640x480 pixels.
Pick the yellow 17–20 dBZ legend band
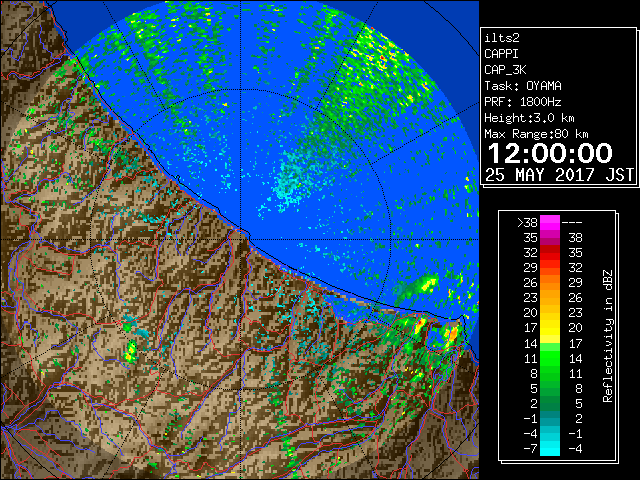click(x=550, y=328)
